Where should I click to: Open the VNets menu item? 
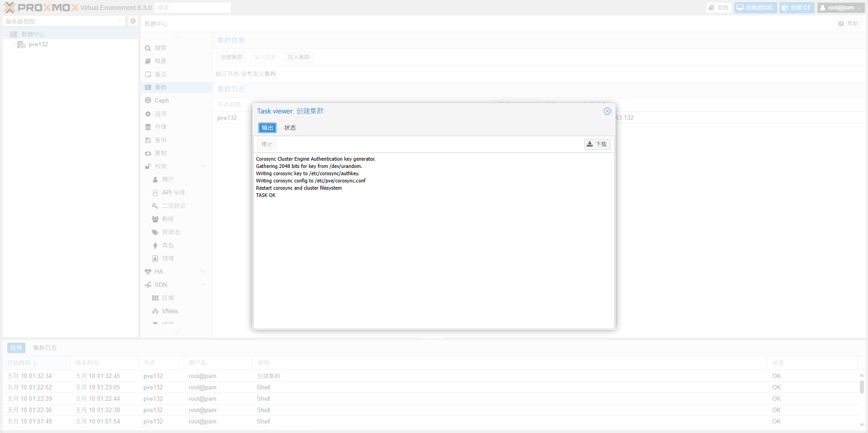click(x=176, y=311)
